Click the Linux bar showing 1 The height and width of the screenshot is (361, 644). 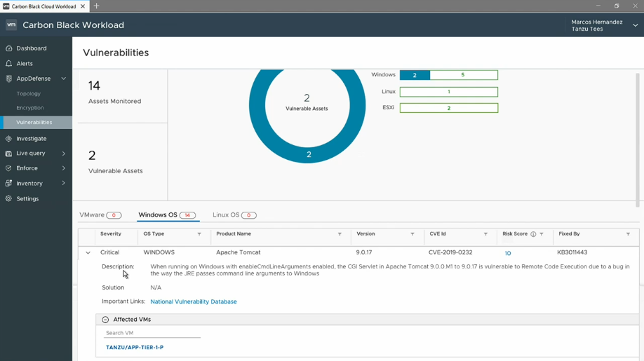[449, 92]
